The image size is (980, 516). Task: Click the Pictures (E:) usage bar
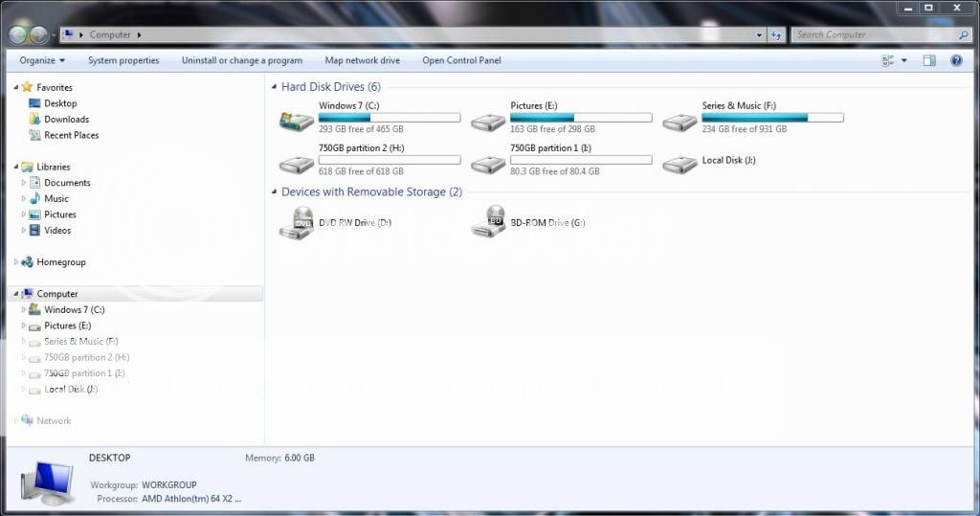tap(581, 118)
